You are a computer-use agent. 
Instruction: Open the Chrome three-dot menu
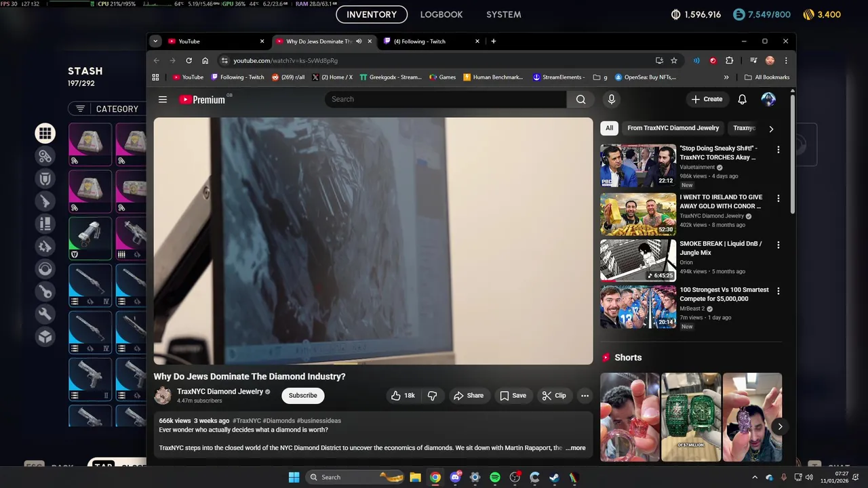786,60
